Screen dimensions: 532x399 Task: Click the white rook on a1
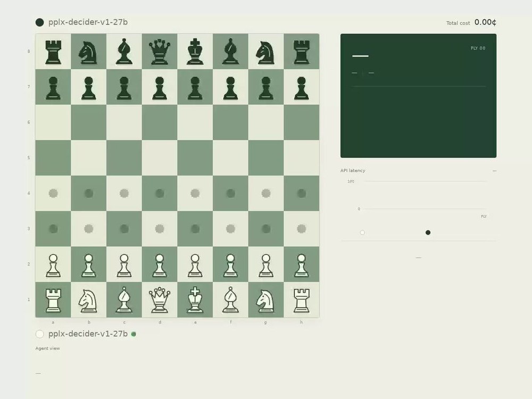[x=53, y=300]
